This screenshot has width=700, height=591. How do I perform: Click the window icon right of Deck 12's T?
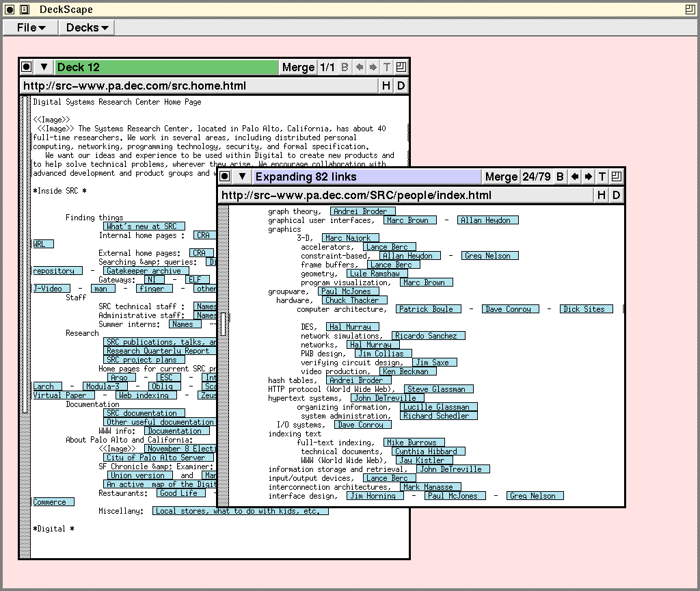pyautogui.click(x=401, y=68)
